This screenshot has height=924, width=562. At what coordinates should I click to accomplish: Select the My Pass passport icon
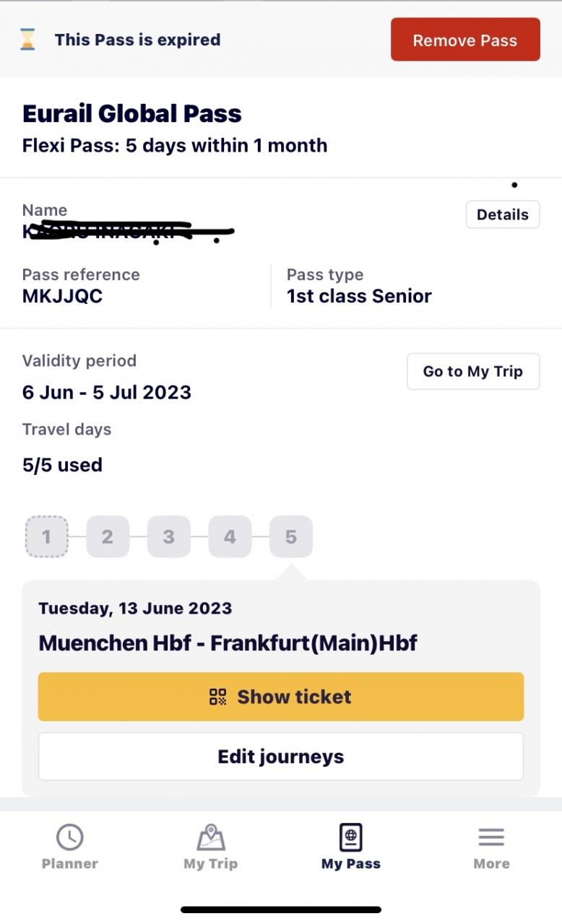click(351, 837)
